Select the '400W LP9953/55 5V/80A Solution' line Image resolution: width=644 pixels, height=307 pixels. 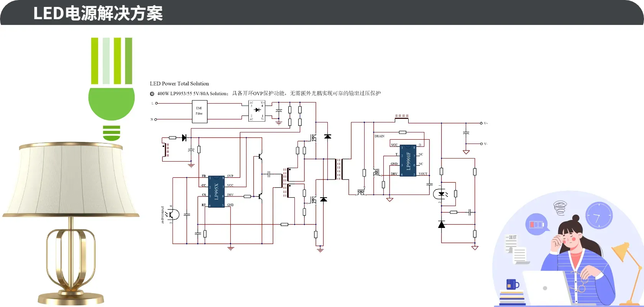[265, 93]
